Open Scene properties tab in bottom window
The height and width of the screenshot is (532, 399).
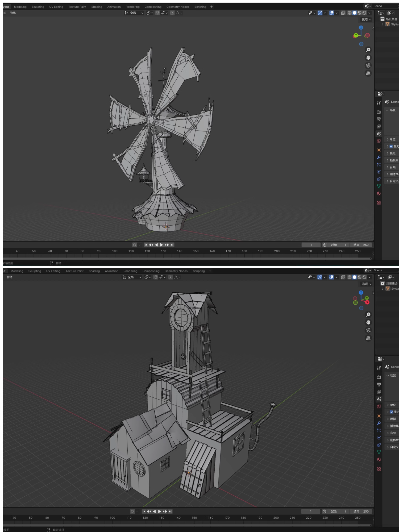[379, 399]
